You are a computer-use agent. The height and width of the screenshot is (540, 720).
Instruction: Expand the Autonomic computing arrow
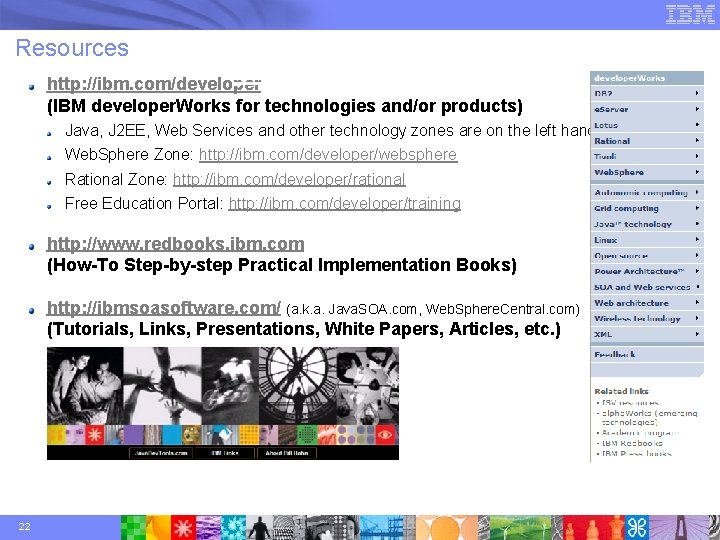(x=697, y=192)
